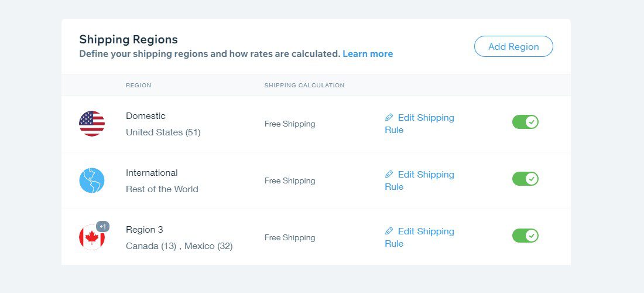Click Free Shipping in the Domestic row
Image resolution: width=644 pixels, height=293 pixels.
click(x=290, y=124)
